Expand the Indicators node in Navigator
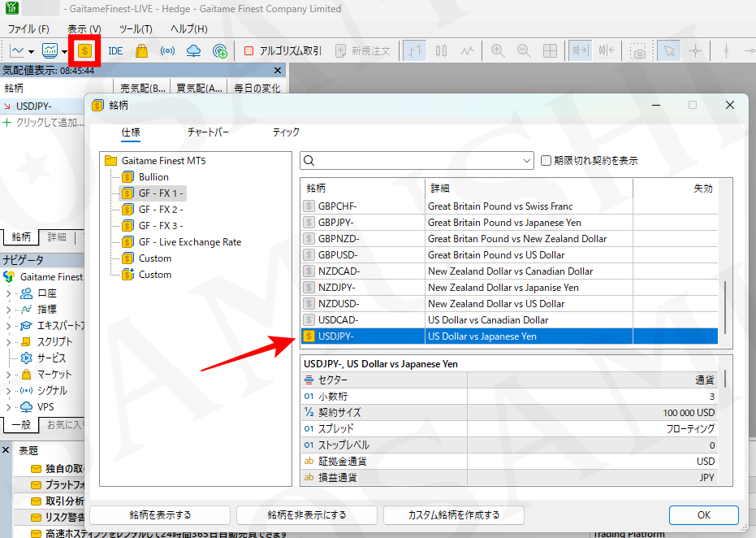Viewport: 756px width, 538px height. pos(10,309)
